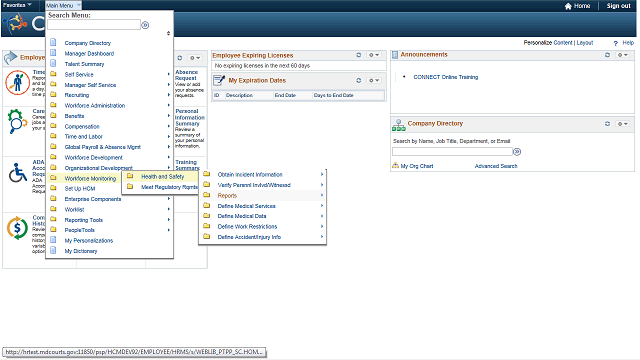Open Company Directory gear dropdown
This screenshot has height=360, width=640.
tap(622, 124)
